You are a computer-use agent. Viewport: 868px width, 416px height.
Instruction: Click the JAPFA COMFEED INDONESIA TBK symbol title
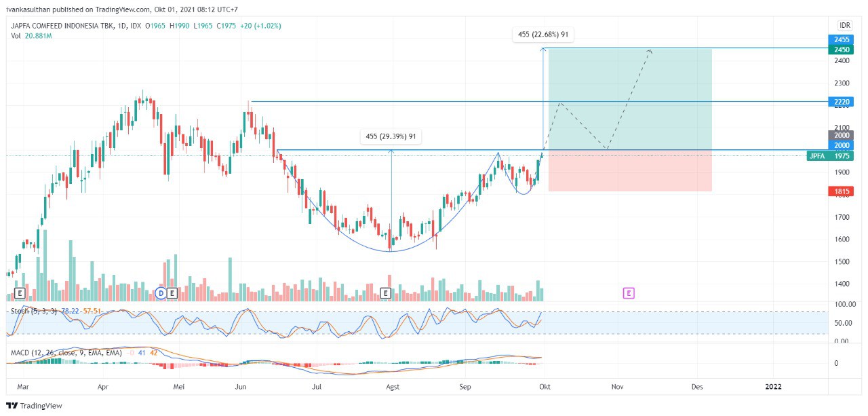point(68,26)
